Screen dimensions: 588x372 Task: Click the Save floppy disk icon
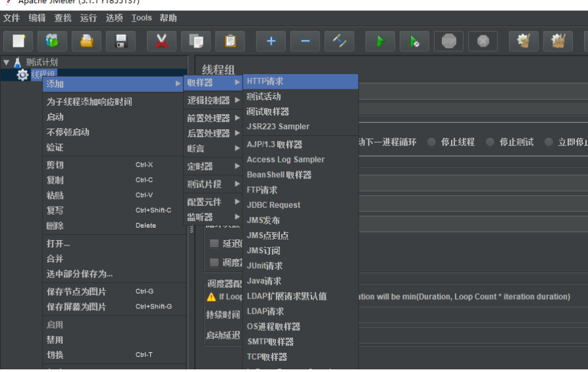[121, 41]
